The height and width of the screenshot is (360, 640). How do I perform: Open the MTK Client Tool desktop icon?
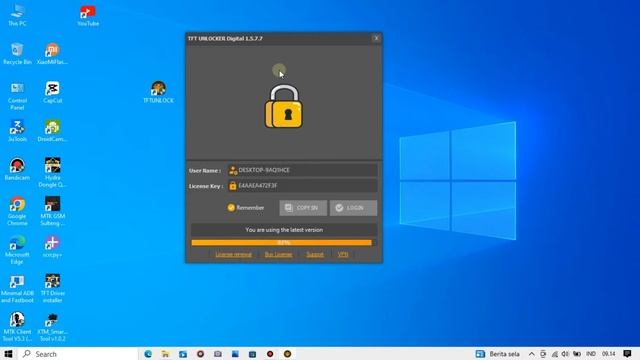pyautogui.click(x=17, y=327)
